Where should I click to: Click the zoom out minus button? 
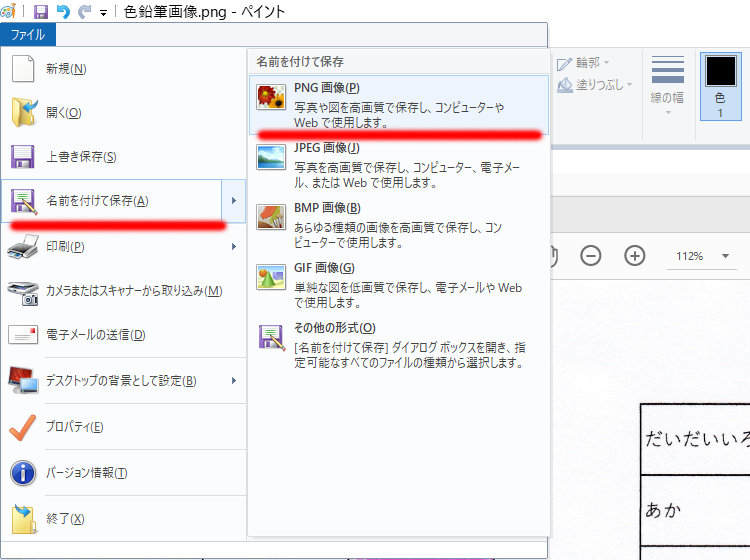point(591,256)
